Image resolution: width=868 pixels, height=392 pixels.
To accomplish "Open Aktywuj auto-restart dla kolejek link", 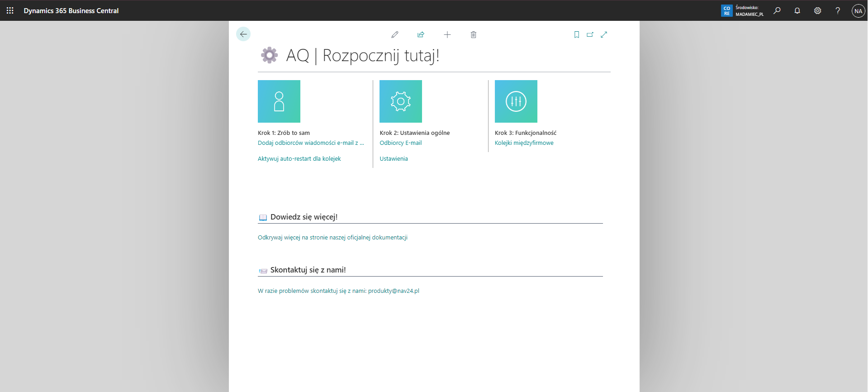I will tap(299, 159).
